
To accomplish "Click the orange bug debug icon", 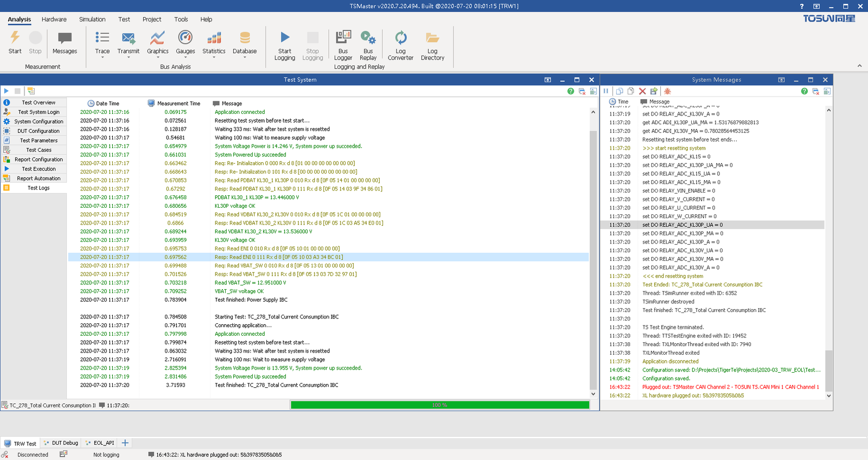I will 667,91.
